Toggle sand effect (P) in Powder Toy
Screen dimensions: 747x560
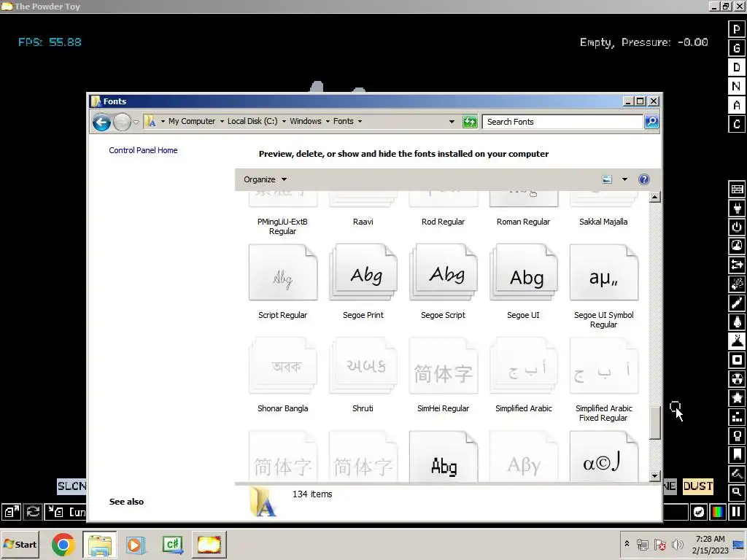[x=737, y=29]
